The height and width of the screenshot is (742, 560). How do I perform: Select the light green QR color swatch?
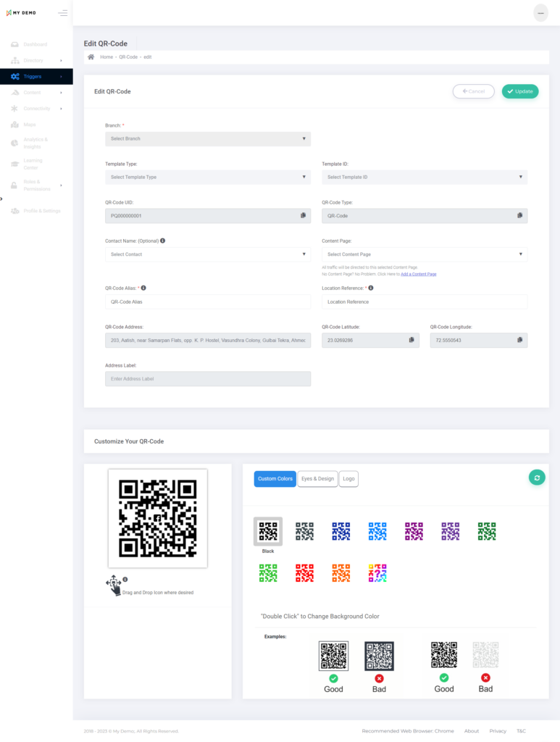point(268,573)
